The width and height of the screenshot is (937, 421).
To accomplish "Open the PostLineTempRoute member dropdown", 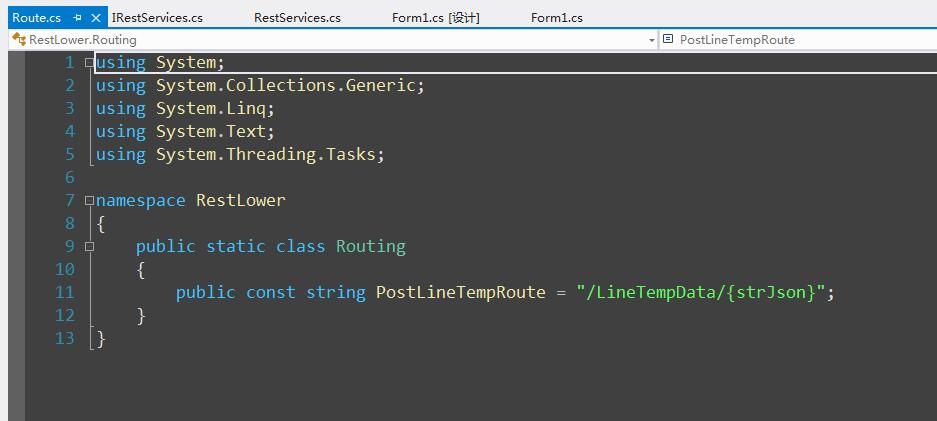I will pyautogui.click(x=798, y=40).
